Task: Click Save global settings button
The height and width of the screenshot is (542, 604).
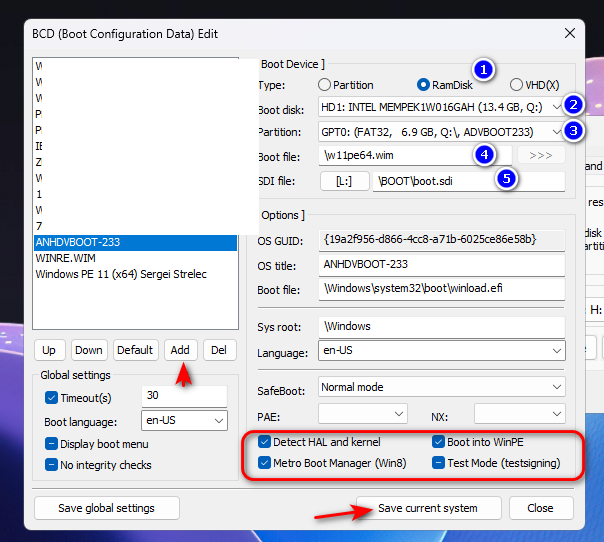Action: (x=107, y=508)
